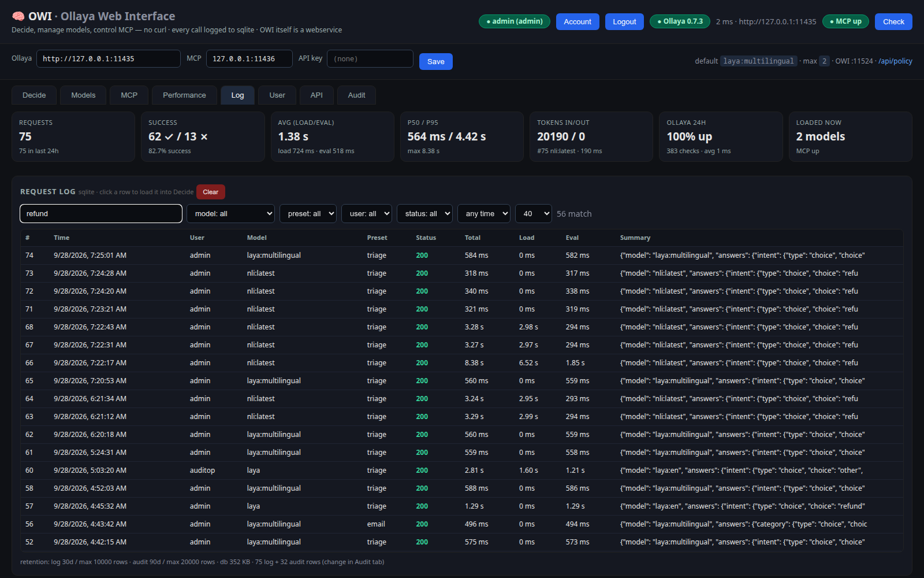The height and width of the screenshot is (578, 924).
Task: Focus the log search field containing refund
Action: [101, 214]
